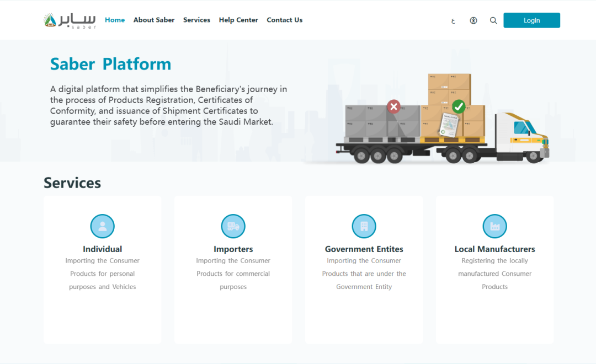The width and height of the screenshot is (596, 364).
Task: Select the Importers service heading
Action: click(233, 249)
